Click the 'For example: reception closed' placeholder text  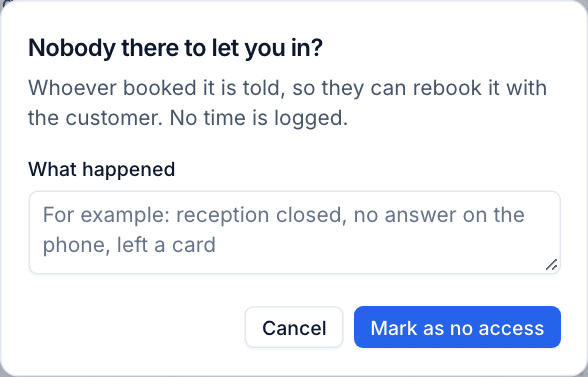[x=193, y=215]
